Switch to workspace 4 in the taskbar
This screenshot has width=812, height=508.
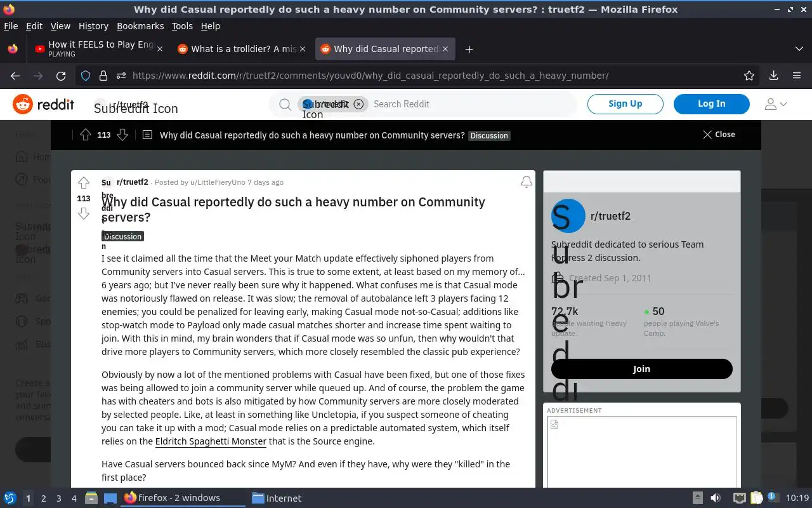click(74, 498)
